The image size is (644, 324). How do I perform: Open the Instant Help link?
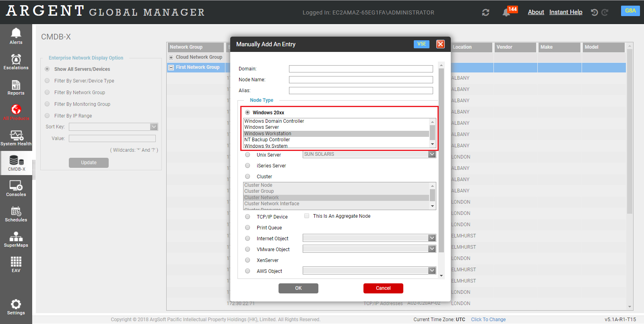(566, 12)
